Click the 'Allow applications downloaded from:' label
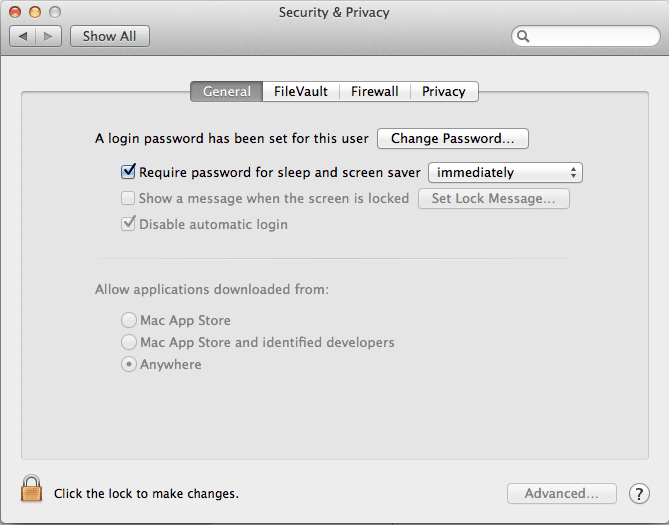 coord(212,289)
